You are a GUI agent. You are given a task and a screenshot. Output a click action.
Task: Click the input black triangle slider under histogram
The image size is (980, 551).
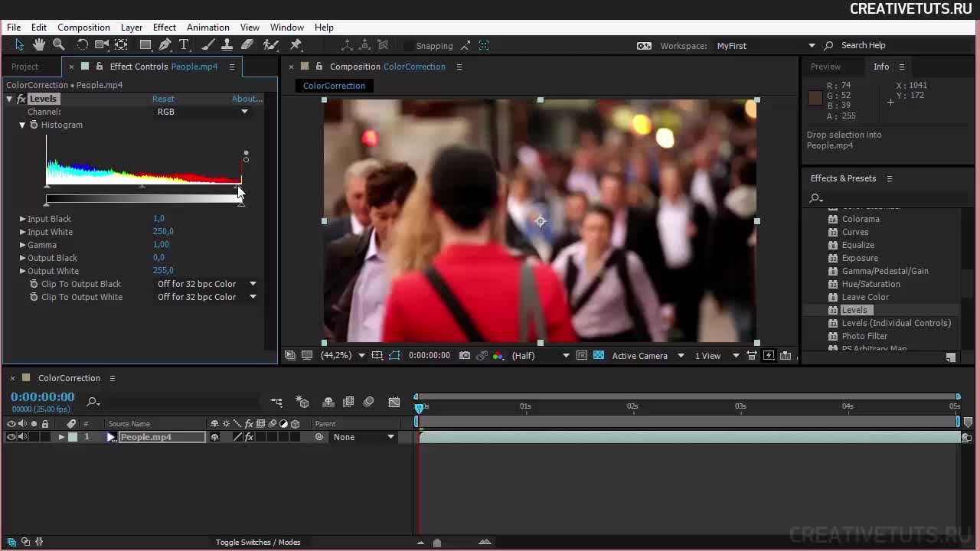tap(47, 186)
